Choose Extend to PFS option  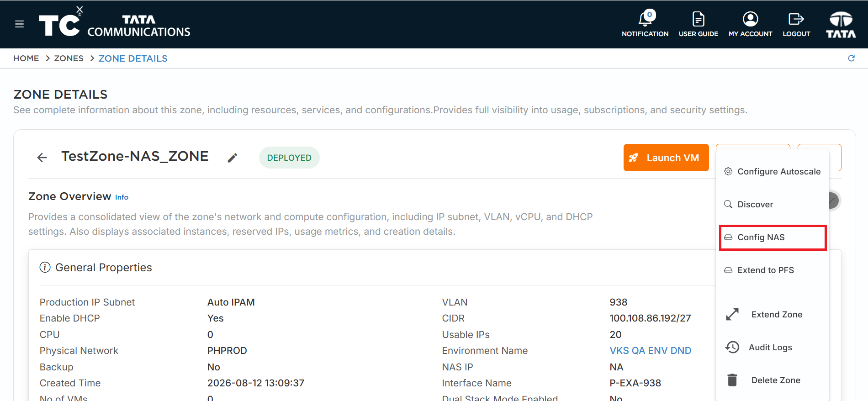click(x=772, y=270)
